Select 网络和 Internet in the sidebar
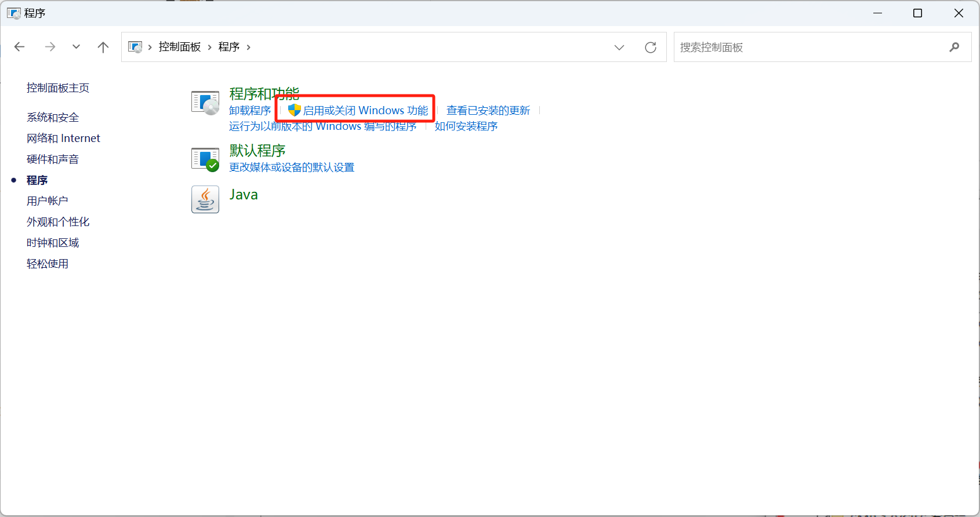This screenshot has width=980, height=517. pyautogui.click(x=63, y=139)
